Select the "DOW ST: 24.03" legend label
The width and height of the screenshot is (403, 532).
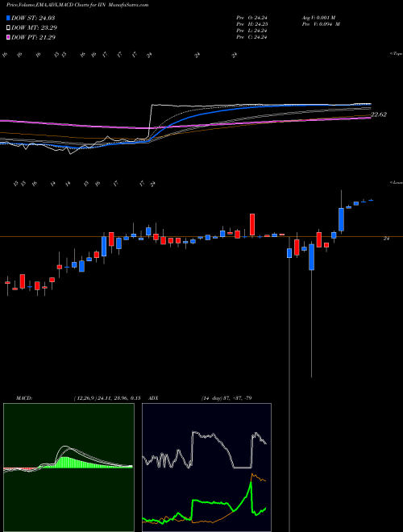tap(33, 18)
